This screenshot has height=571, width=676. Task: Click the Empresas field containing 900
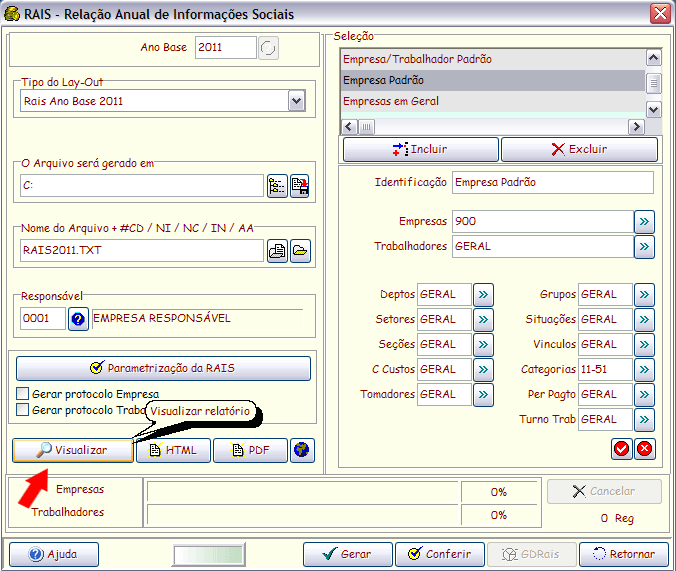(543, 222)
